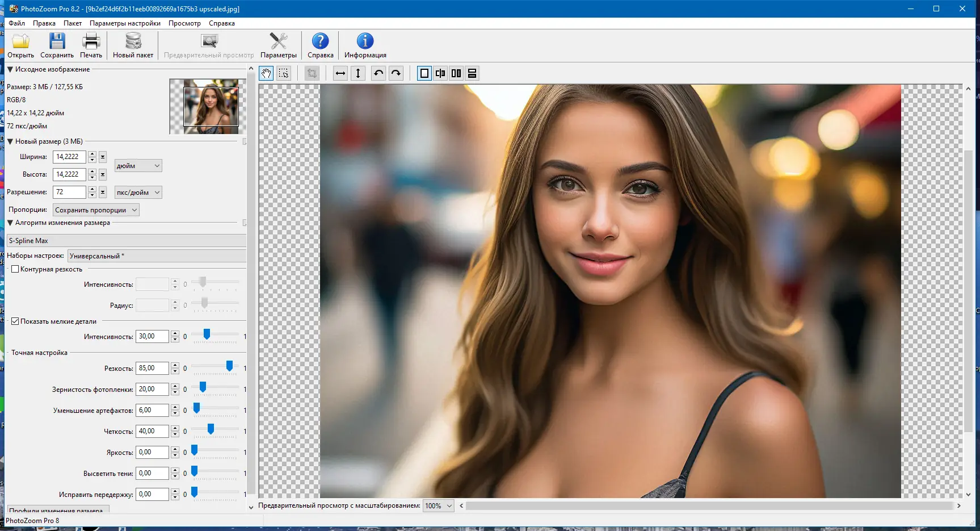980x531 pixels.
Task: Enable the Контурная резкость checkbox
Action: (15, 269)
